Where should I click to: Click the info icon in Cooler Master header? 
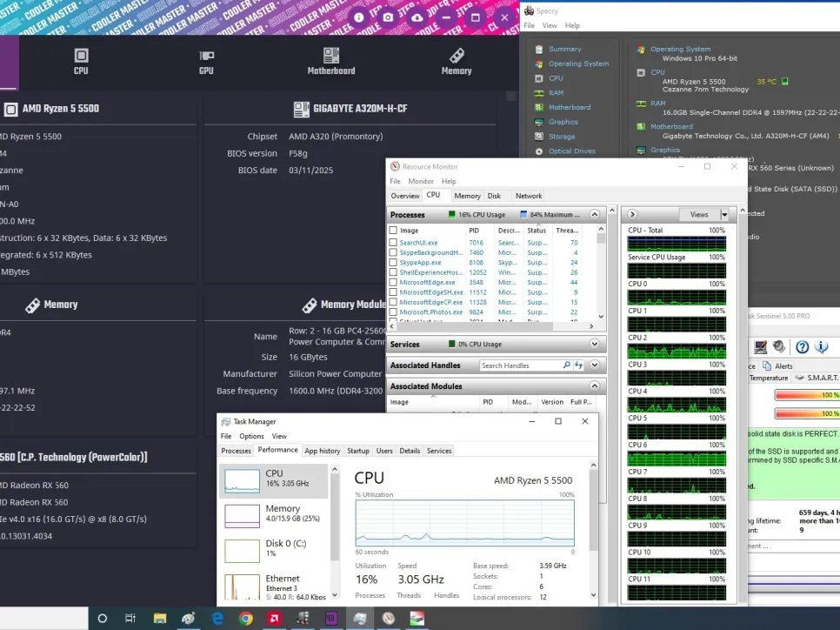pyautogui.click(x=359, y=17)
